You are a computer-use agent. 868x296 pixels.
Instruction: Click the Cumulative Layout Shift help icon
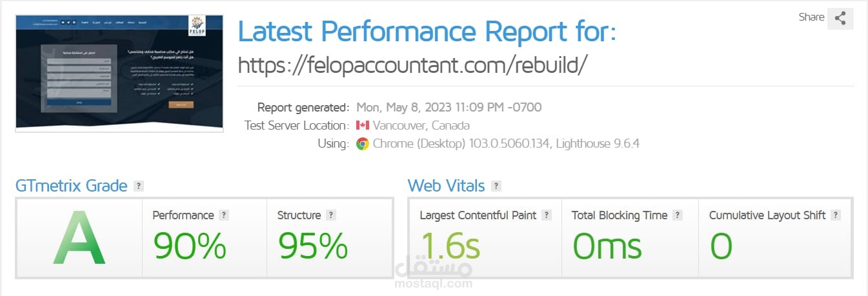tap(836, 215)
